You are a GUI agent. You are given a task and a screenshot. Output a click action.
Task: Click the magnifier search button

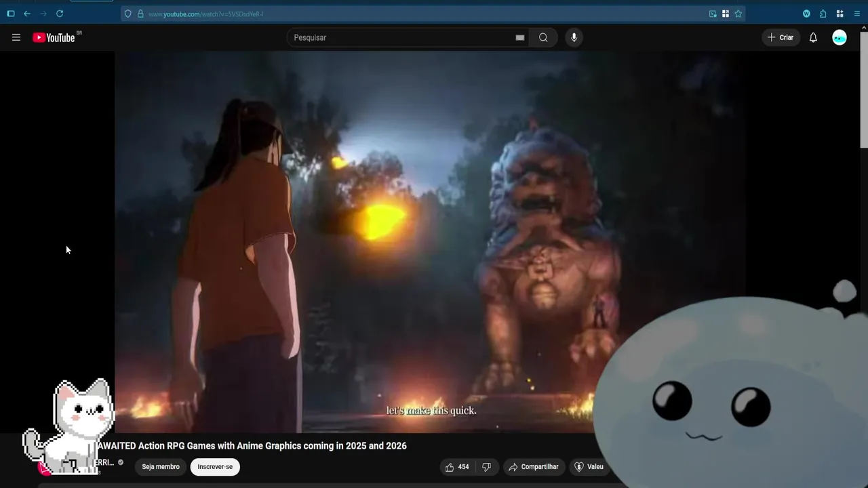[x=543, y=37]
